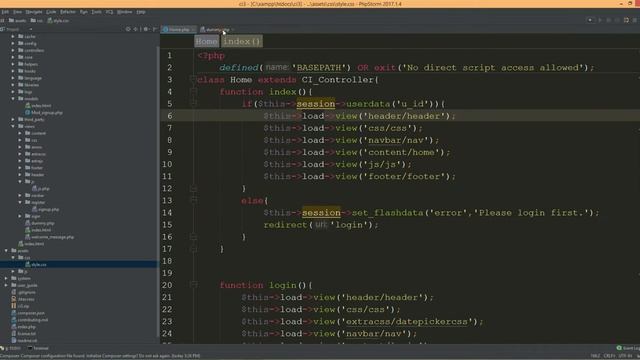Click the index() method breadcrumb
The height and width of the screenshot is (360, 640).
pyautogui.click(x=242, y=41)
